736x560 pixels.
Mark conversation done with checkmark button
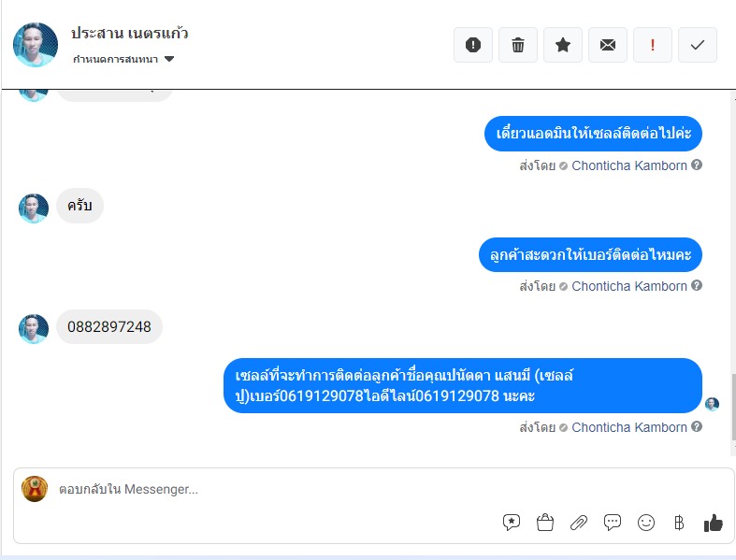coord(698,45)
